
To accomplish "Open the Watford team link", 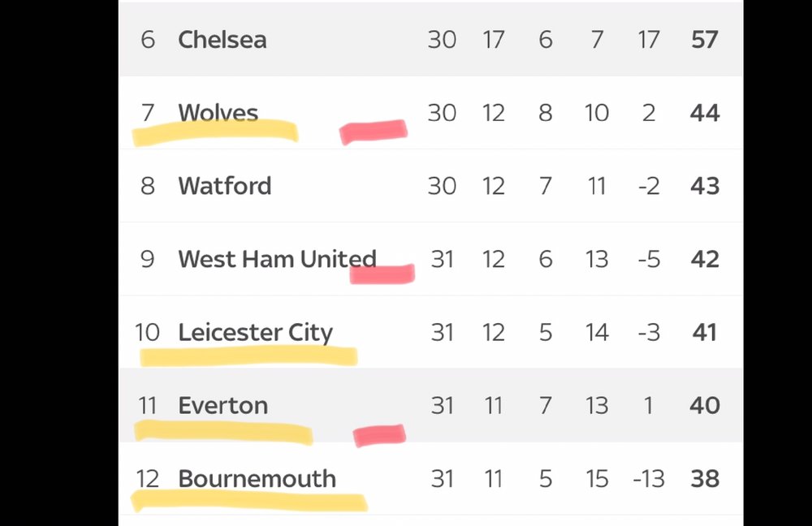I will [224, 186].
